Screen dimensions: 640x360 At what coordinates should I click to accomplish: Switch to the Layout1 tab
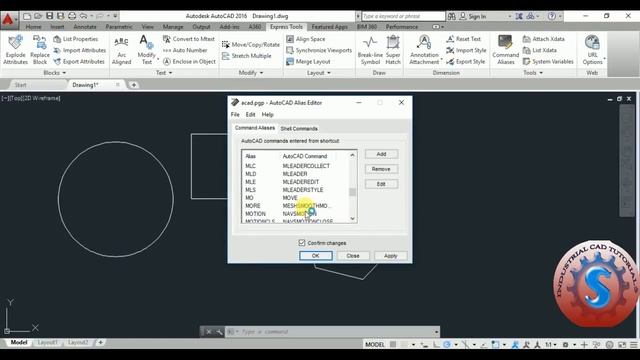pos(47,342)
